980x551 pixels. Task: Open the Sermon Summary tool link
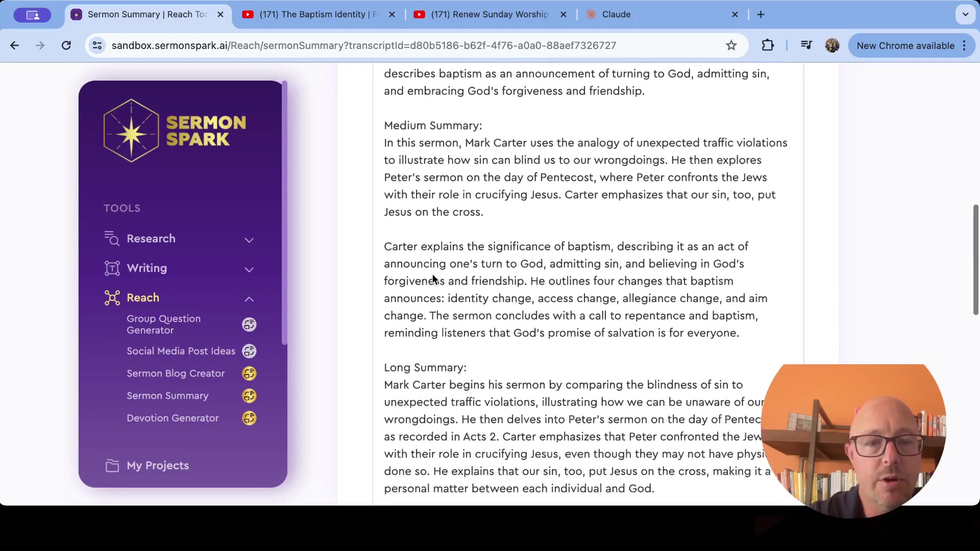click(x=167, y=396)
